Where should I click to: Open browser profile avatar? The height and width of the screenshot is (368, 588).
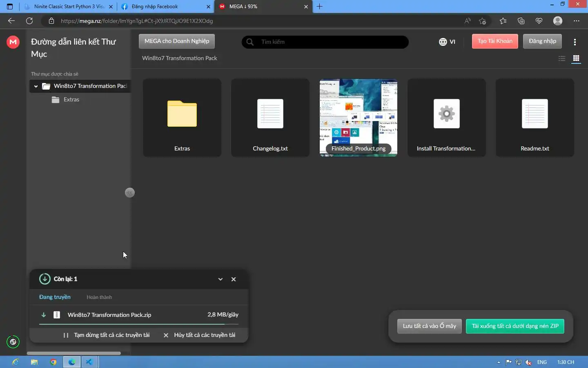click(x=558, y=21)
